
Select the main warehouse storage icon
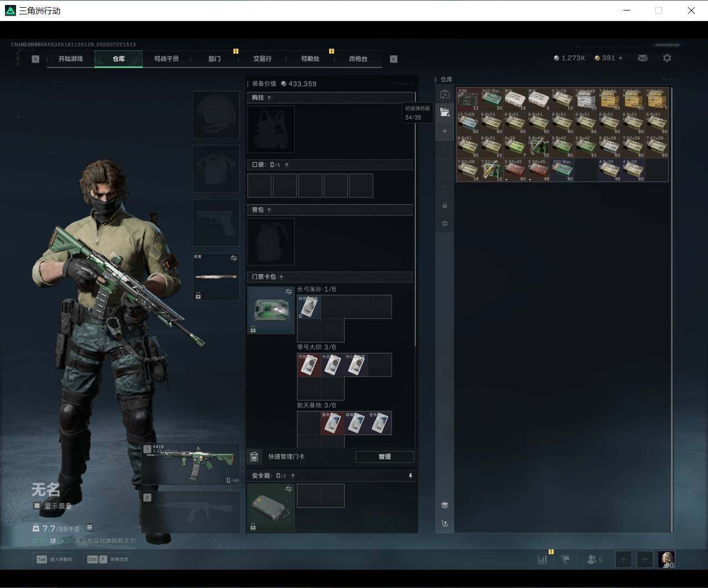coord(445,95)
